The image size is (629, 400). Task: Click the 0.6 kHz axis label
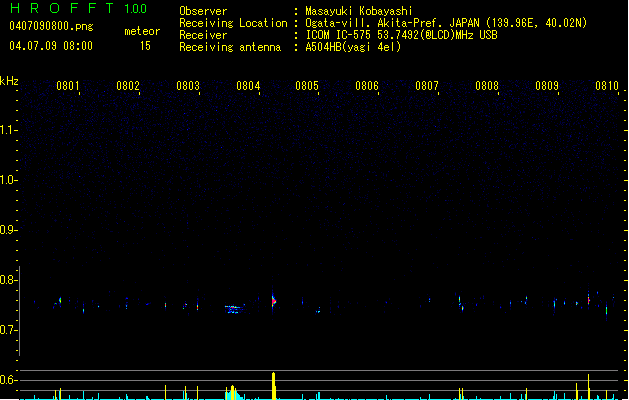tap(8, 380)
